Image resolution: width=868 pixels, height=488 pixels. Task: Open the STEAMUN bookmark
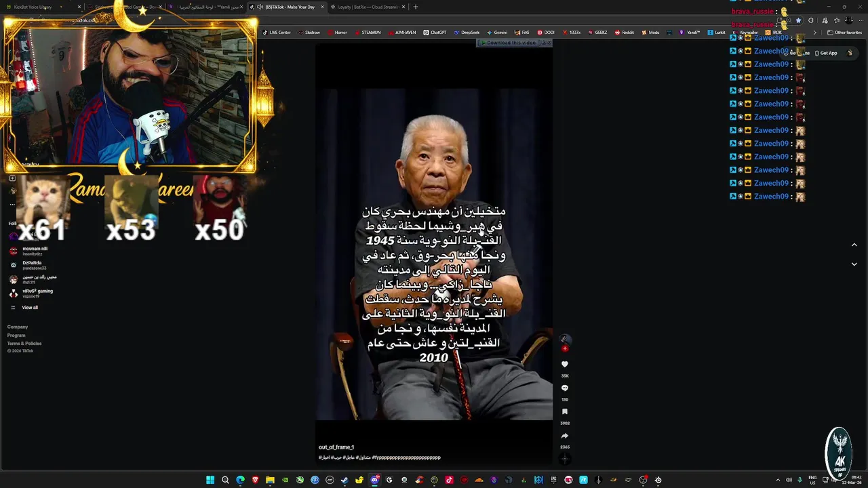pyautogui.click(x=368, y=33)
